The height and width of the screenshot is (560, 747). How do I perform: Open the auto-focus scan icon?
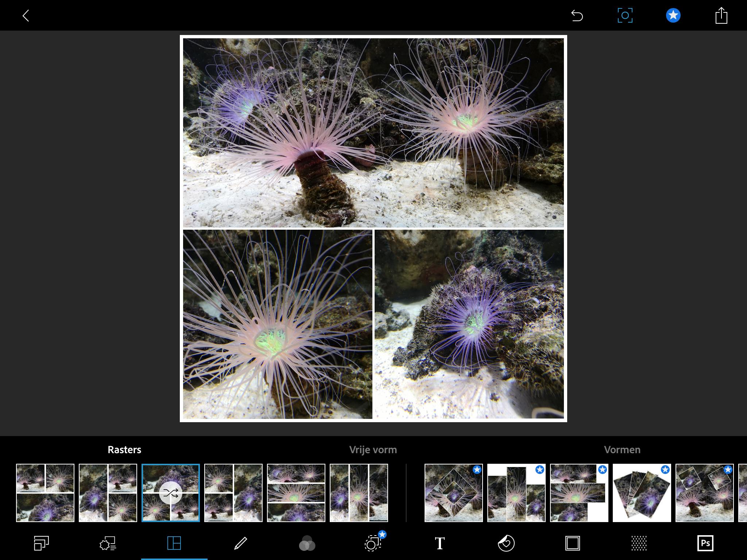625,16
